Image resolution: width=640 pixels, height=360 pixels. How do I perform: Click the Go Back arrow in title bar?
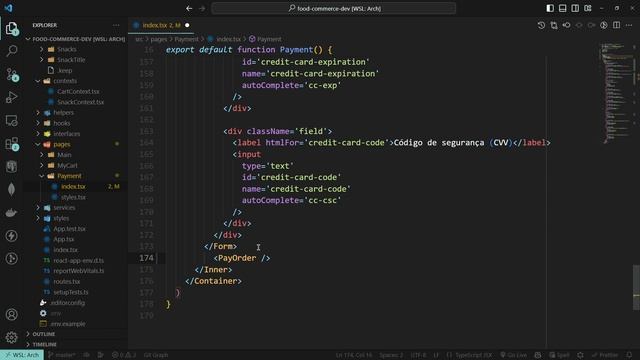[189, 8]
